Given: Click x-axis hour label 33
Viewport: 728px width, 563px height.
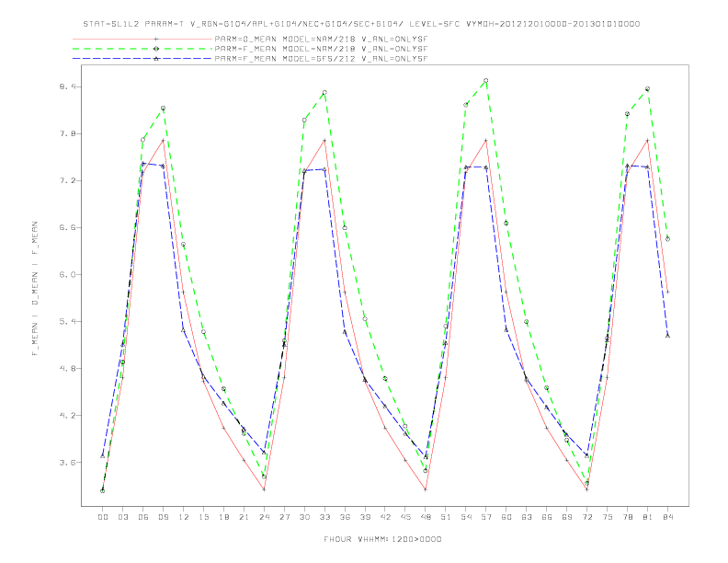Looking at the screenshot, I should [325, 517].
